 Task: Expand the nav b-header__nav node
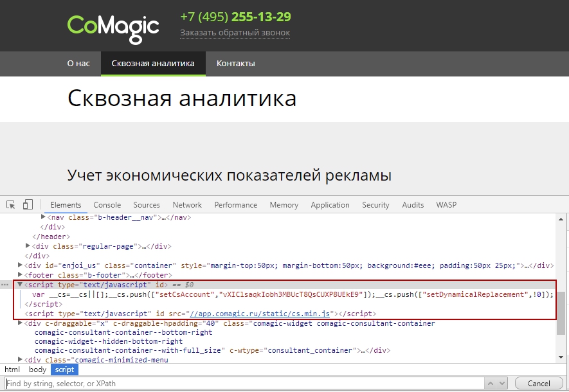point(43,217)
